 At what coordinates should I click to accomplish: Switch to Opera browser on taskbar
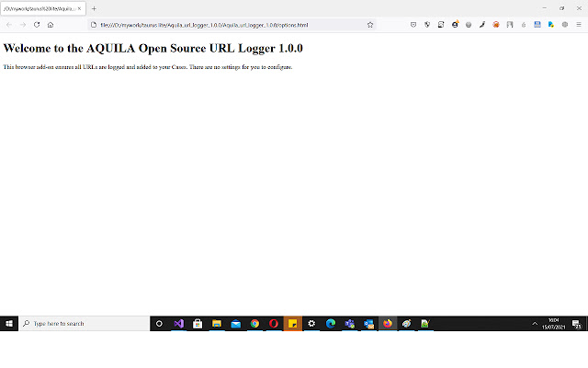tap(274, 323)
